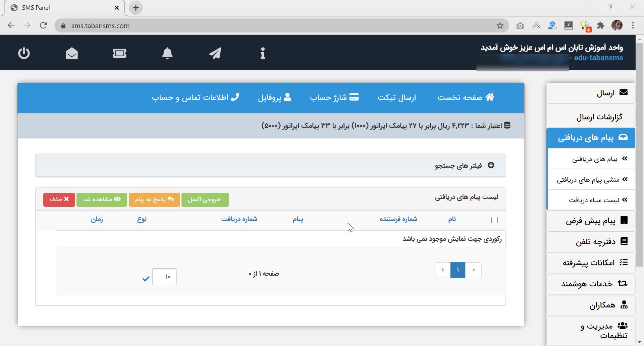Click the ticket icon in top bar
Viewport: 644px width, 346px height.
tap(119, 53)
